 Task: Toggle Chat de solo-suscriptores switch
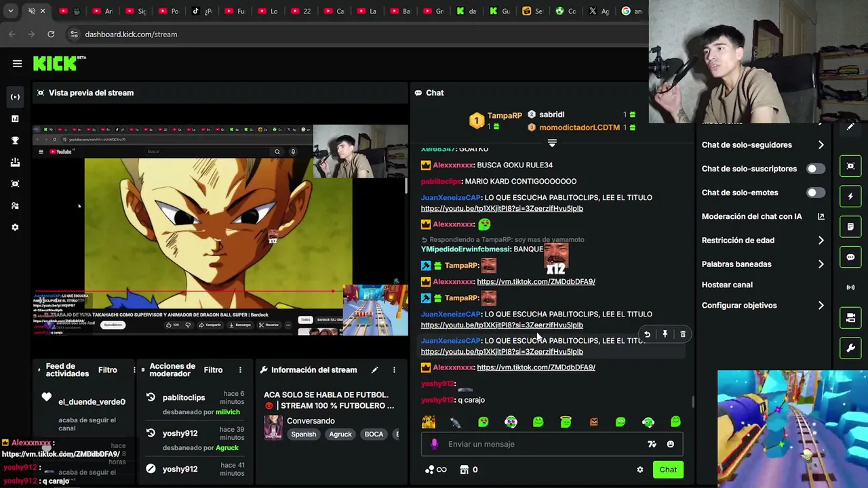[x=816, y=169]
